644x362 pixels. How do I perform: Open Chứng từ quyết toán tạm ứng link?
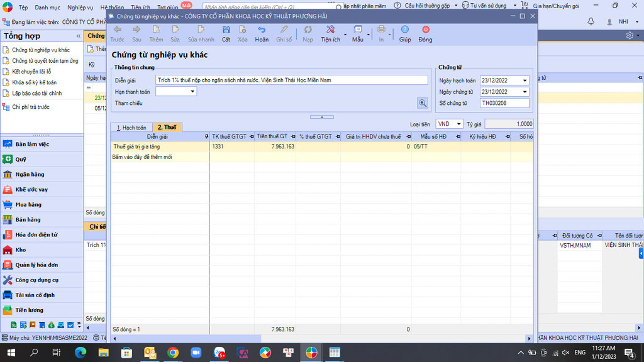(x=45, y=61)
